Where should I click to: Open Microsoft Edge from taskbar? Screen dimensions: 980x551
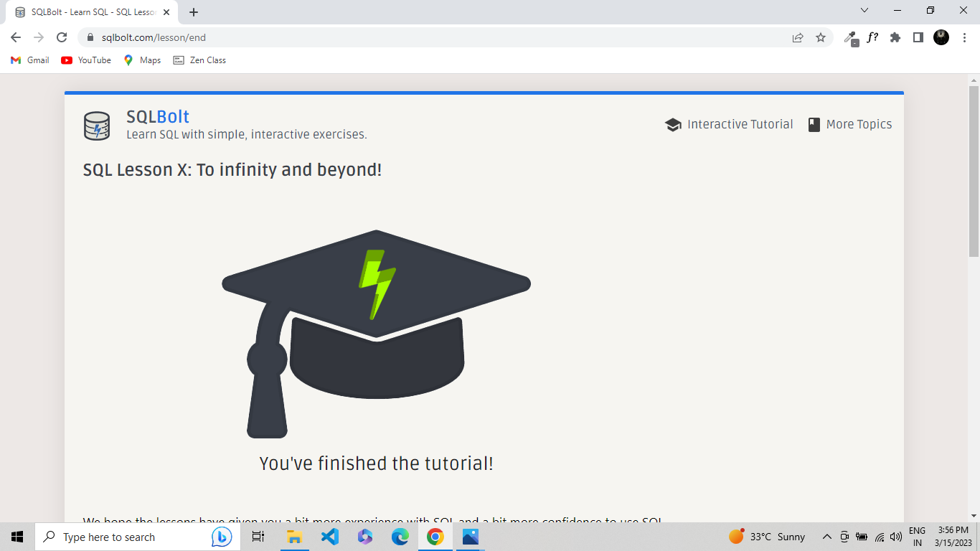(400, 537)
